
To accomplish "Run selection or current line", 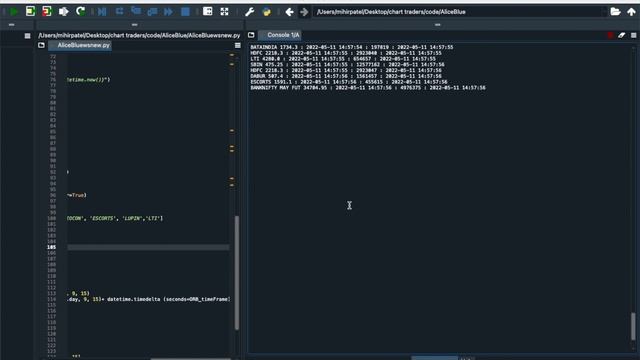I will [x=63, y=11].
